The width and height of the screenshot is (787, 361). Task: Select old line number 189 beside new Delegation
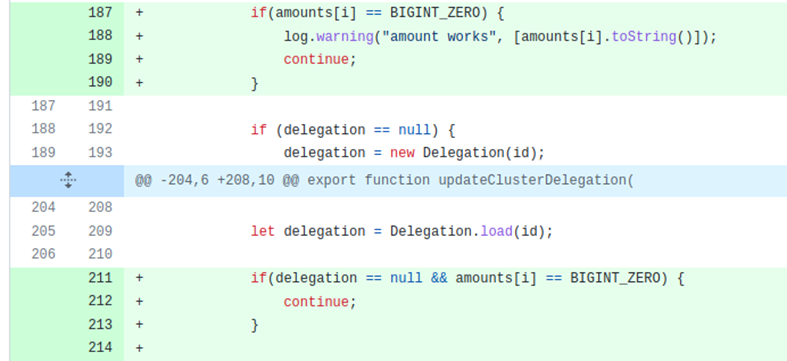(44, 153)
